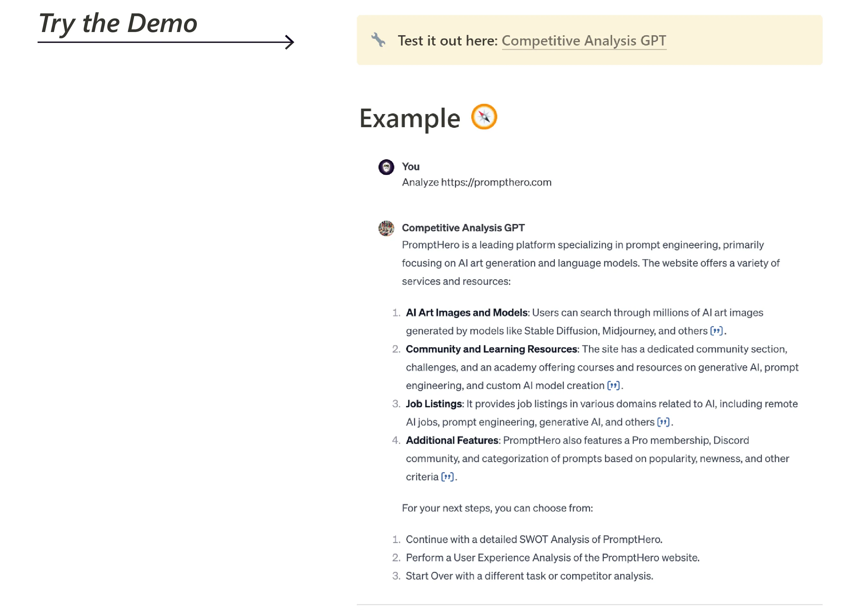
Task: Open the Competitive Analysis GPT link
Action: [x=583, y=41]
